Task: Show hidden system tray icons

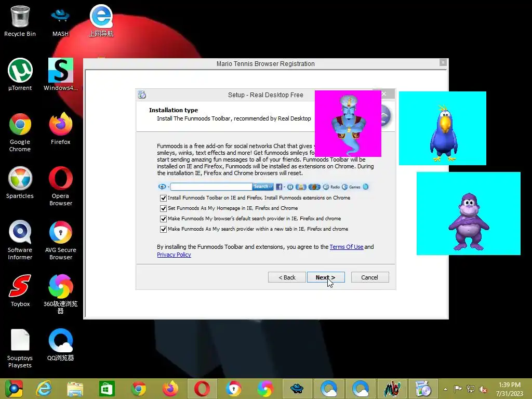Action: click(445, 389)
